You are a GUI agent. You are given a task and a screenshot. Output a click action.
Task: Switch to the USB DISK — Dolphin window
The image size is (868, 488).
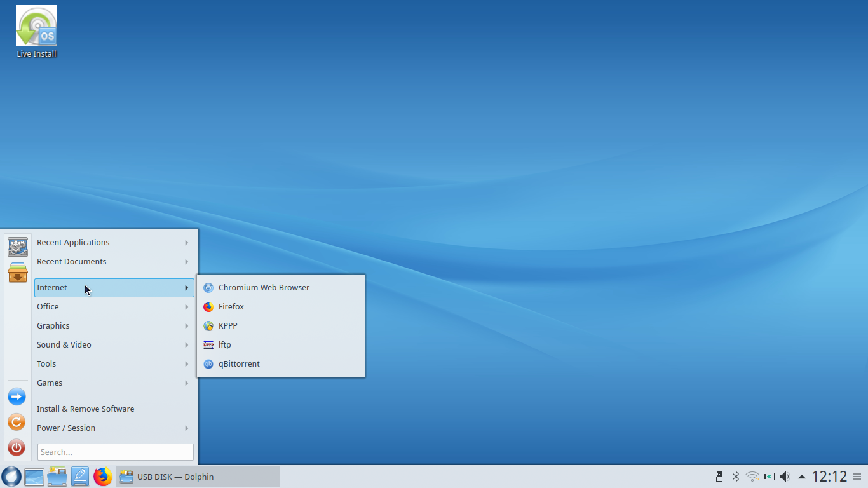(198, 477)
